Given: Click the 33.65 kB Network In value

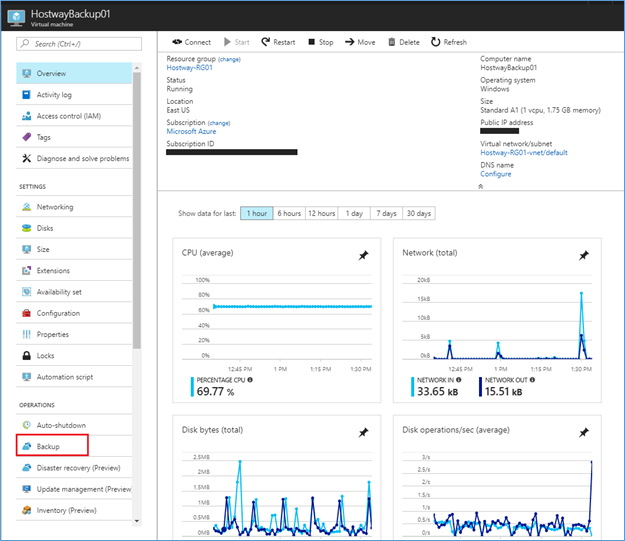Looking at the screenshot, I should coord(437,391).
